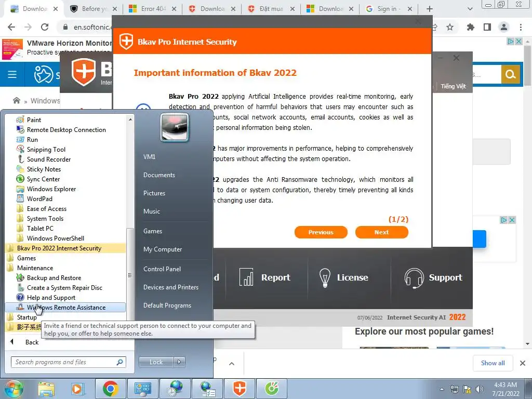Open the shutdown options arrow beside Lock
This screenshot has width=532, height=399.
[x=179, y=362]
